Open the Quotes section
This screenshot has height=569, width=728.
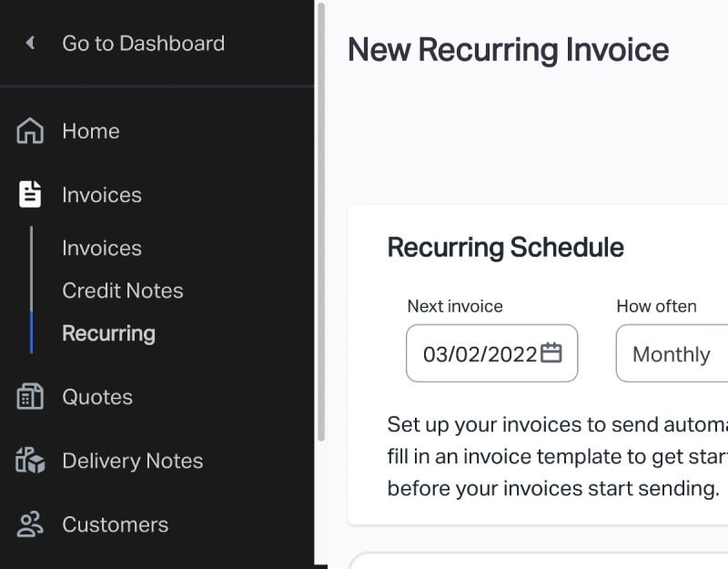point(96,397)
